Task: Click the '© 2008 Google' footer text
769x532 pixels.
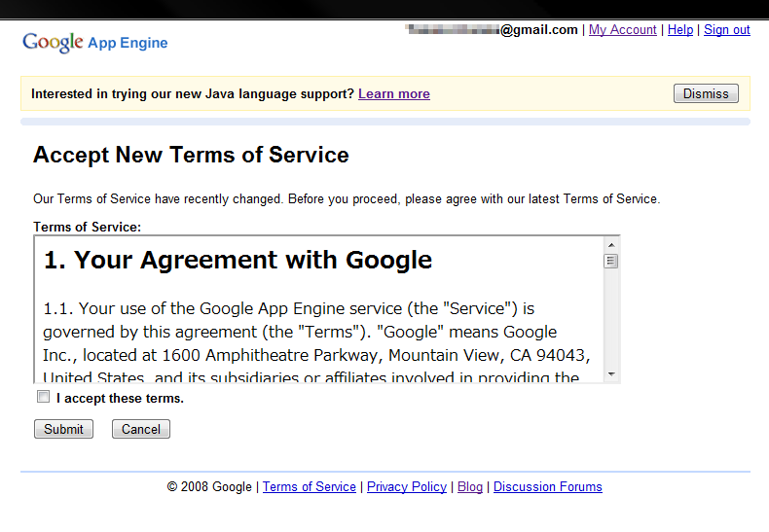Action: point(209,487)
